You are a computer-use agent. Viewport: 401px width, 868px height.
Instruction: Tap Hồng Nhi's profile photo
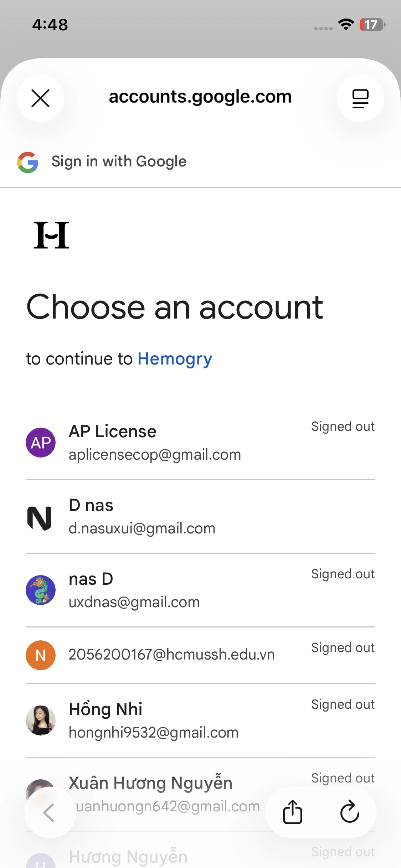pos(41,720)
